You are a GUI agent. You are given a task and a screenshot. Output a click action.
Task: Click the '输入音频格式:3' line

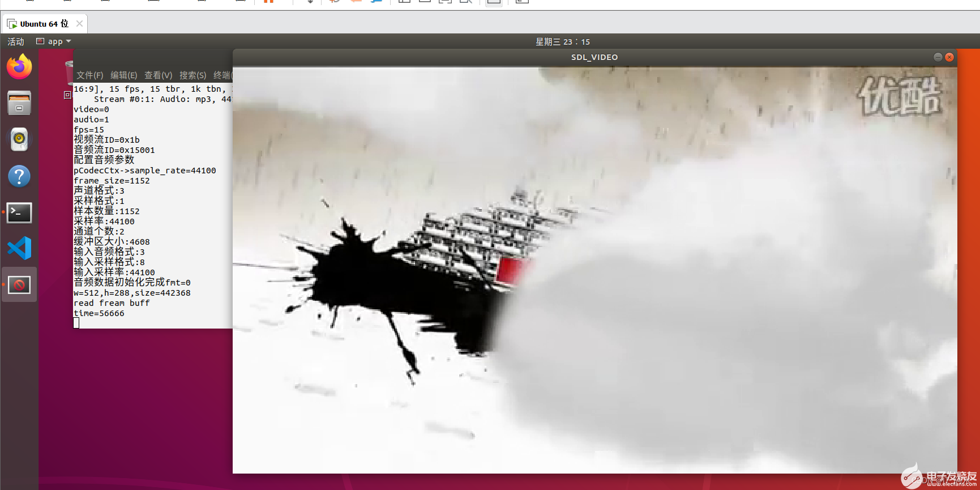(109, 252)
